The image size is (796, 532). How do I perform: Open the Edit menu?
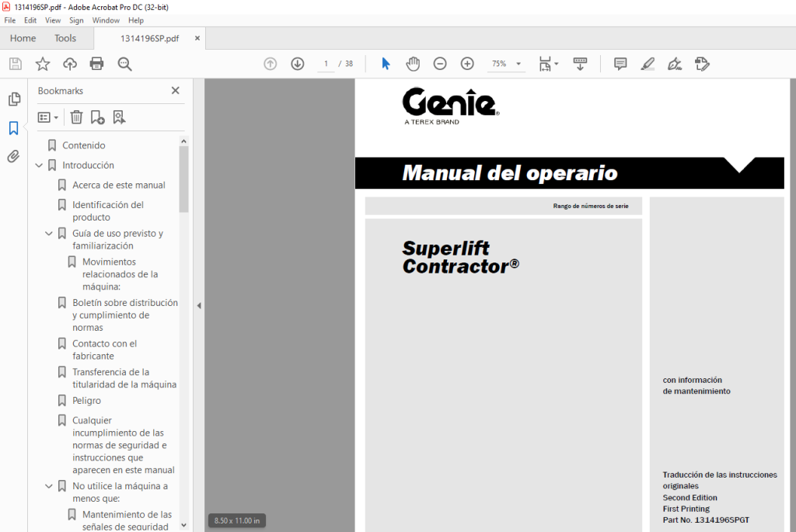[30, 20]
